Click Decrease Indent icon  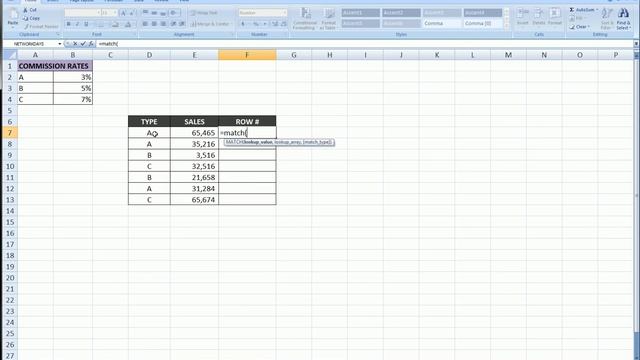[173, 24]
